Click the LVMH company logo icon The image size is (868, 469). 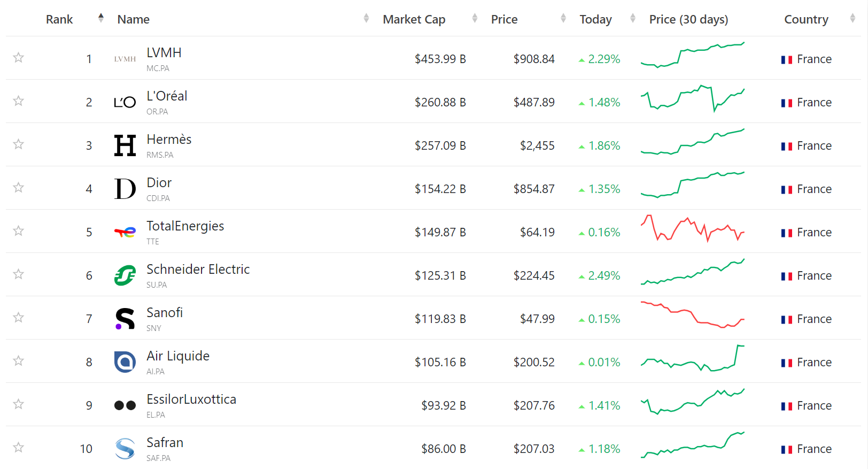[125, 59]
